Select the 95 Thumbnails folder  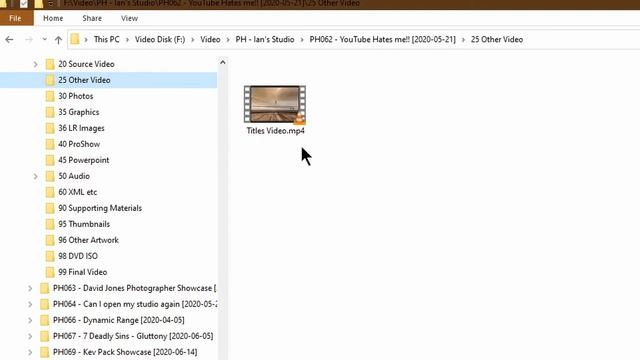coord(84,224)
